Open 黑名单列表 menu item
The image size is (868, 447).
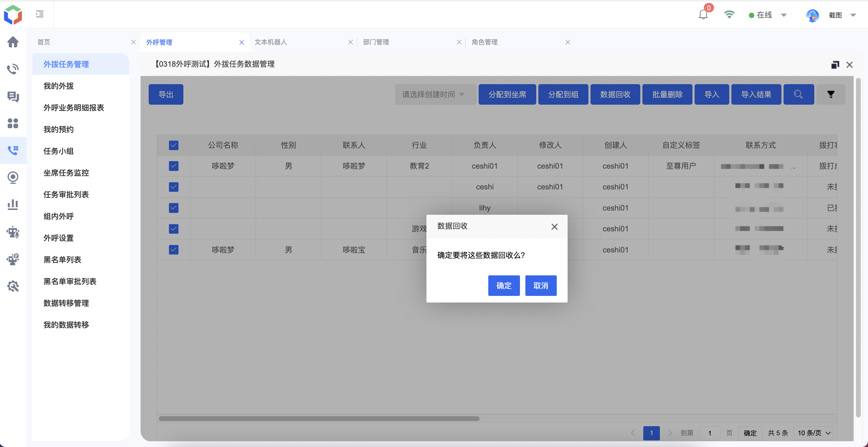tap(62, 260)
